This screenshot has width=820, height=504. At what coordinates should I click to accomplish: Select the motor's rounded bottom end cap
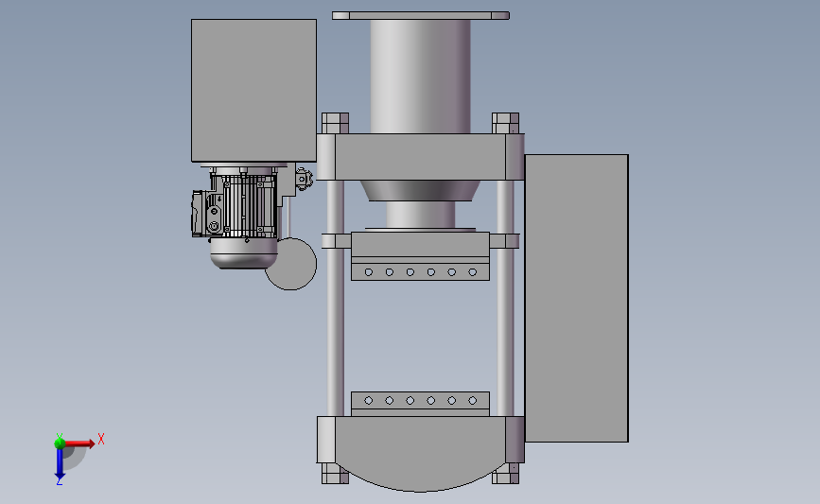coord(244,253)
